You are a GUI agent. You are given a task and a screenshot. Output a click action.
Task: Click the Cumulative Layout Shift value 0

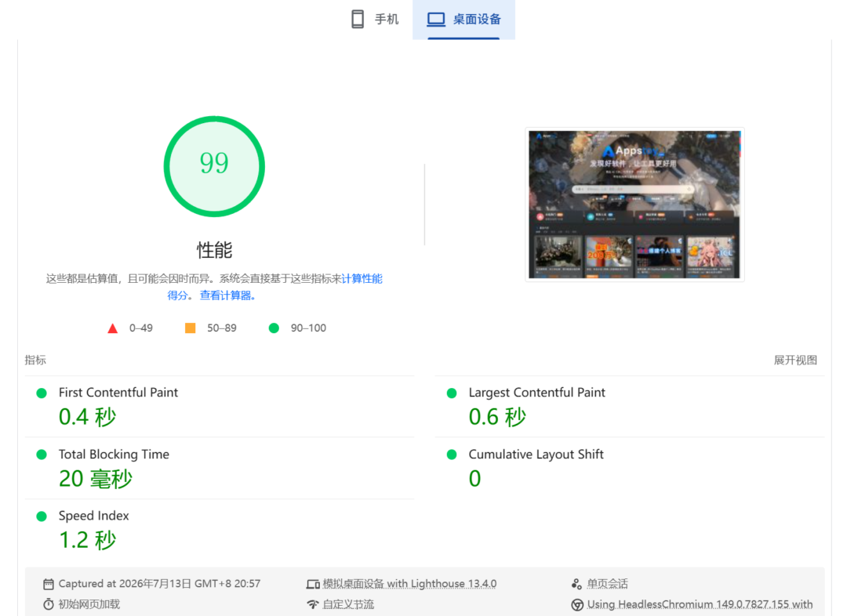[x=474, y=479]
